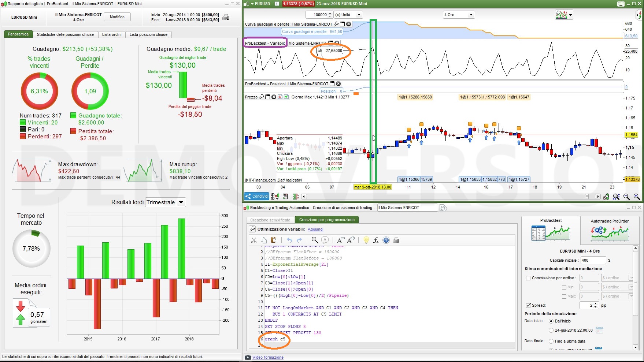Toggle comment with the speech-bubble icon
This screenshot has width=644, height=362.
(325, 240)
